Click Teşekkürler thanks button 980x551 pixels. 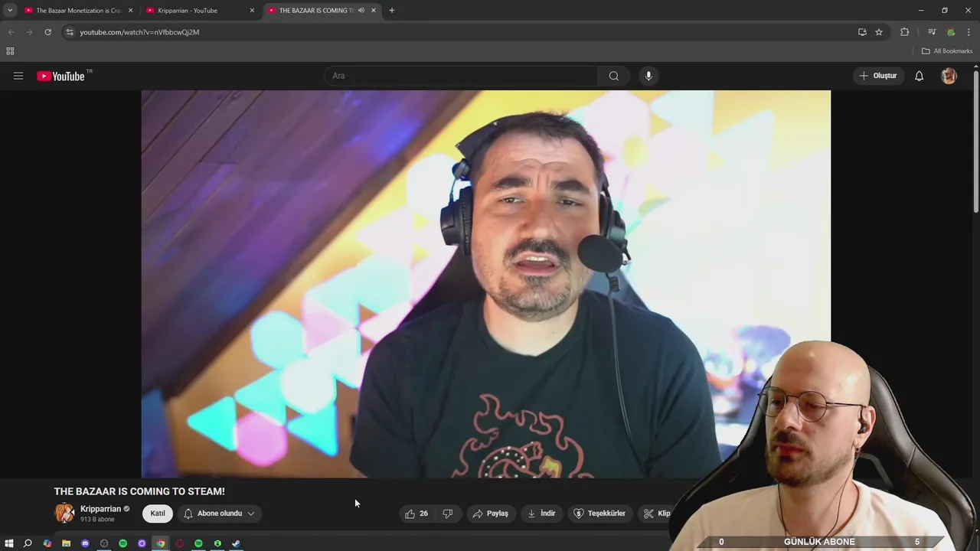(x=600, y=514)
